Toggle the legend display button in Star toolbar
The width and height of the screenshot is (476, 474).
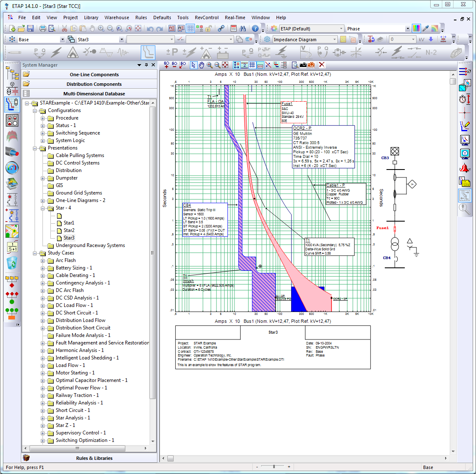[260, 65]
